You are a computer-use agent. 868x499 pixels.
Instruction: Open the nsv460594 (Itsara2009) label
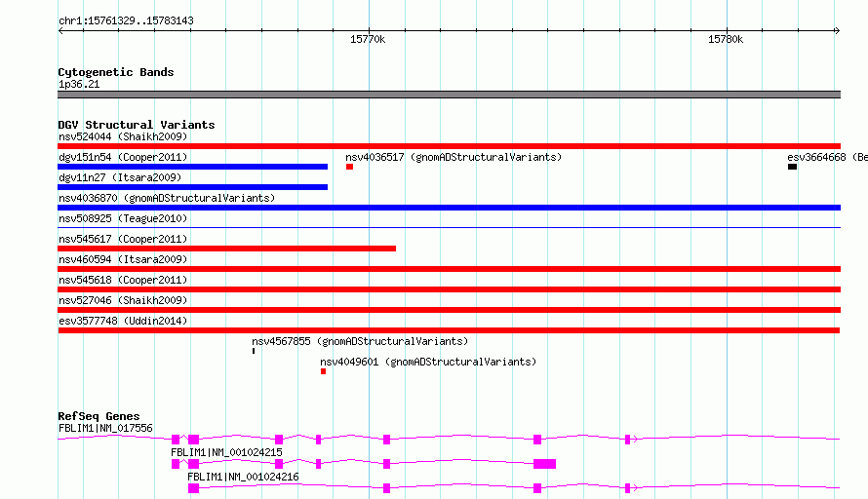pos(123,259)
